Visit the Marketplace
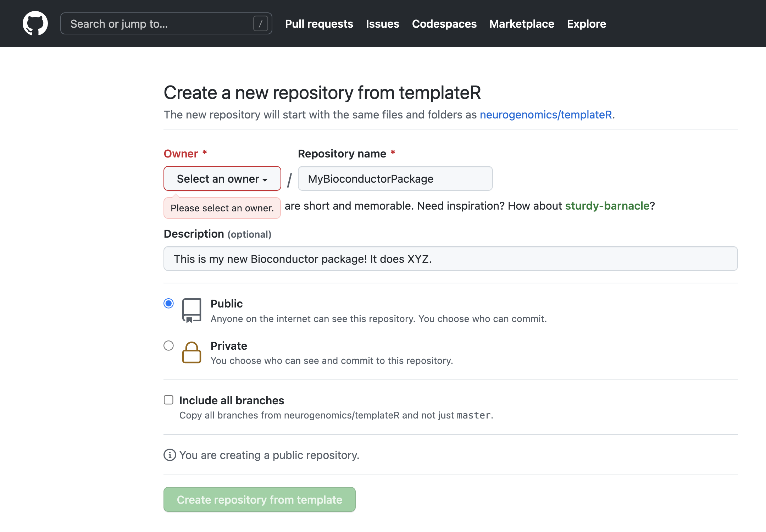The width and height of the screenshot is (766, 532). click(522, 24)
